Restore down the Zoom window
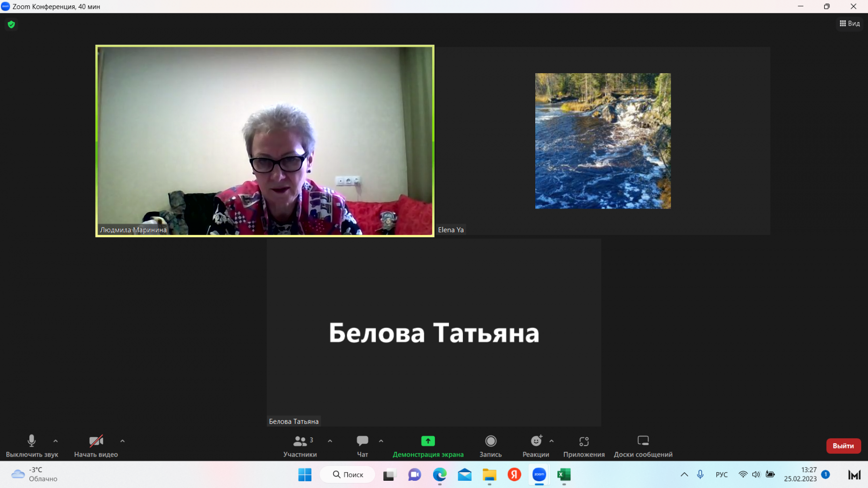Image resolution: width=868 pixels, height=488 pixels. point(827,6)
